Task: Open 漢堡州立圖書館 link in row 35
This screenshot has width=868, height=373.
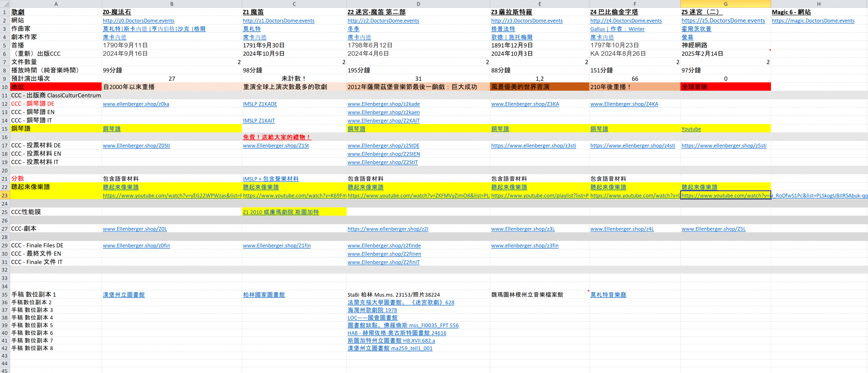Action: [x=123, y=295]
